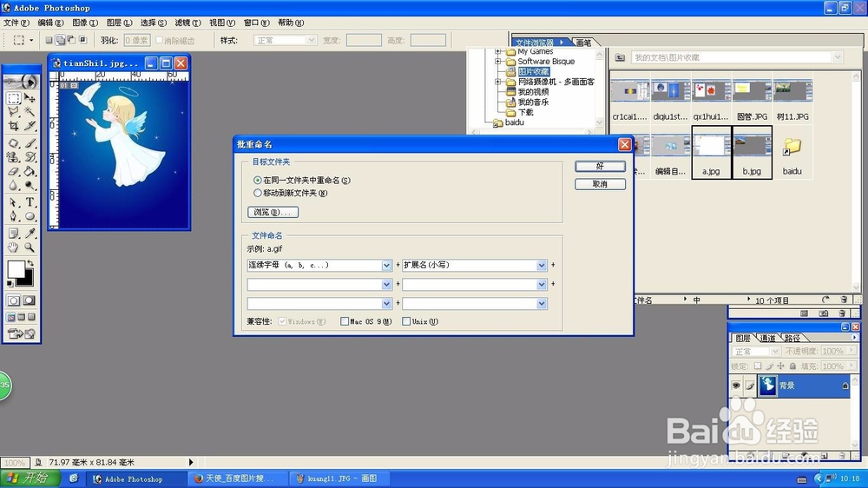The image size is (868, 488).
Task: Select b.jpg thumbnail in file browser
Action: pyautogui.click(x=753, y=152)
